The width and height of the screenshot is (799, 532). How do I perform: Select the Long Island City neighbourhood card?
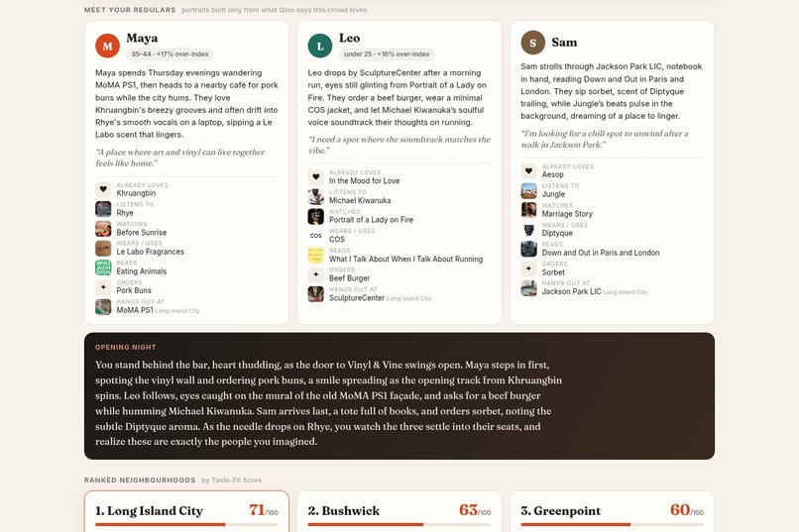186,511
